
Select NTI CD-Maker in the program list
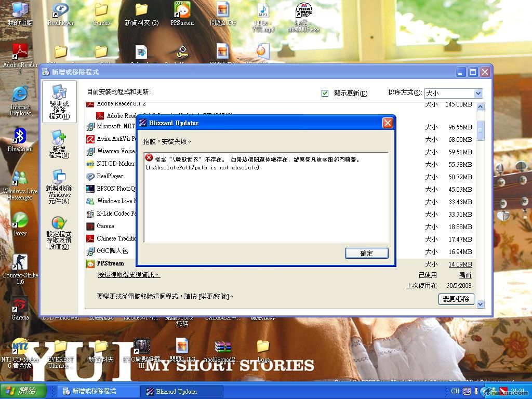click(x=116, y=164)
